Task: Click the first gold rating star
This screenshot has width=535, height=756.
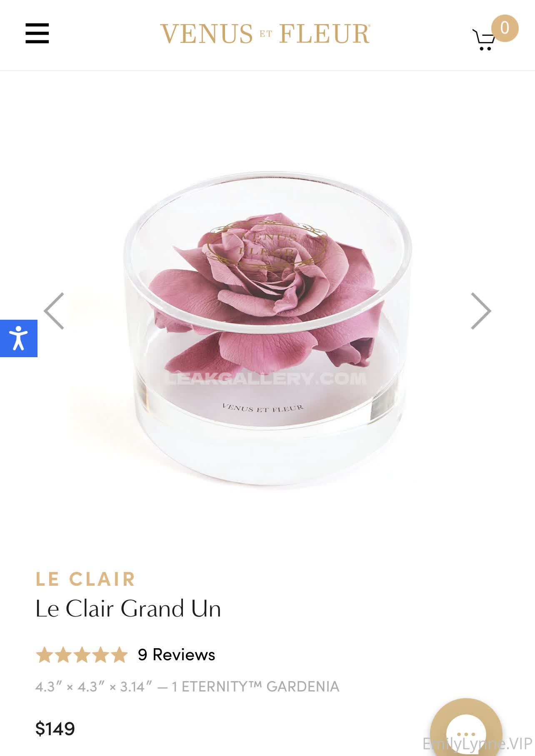Action: pyautogui.click(x=44, y=655)
